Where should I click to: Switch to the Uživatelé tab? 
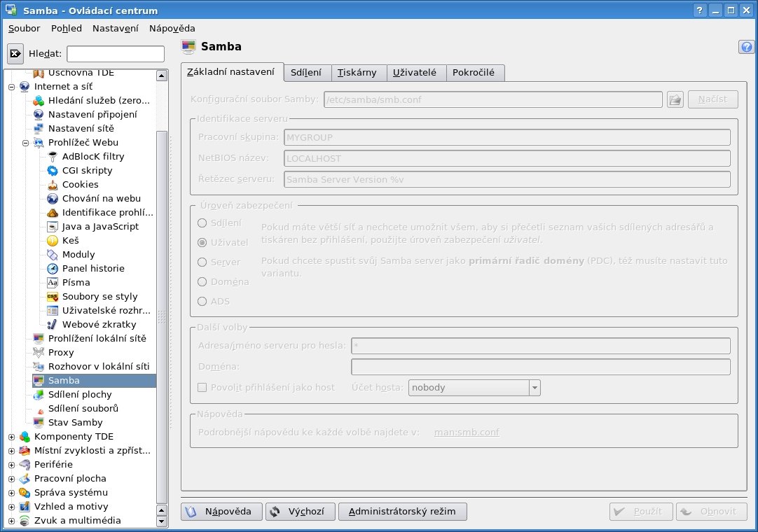414,73
